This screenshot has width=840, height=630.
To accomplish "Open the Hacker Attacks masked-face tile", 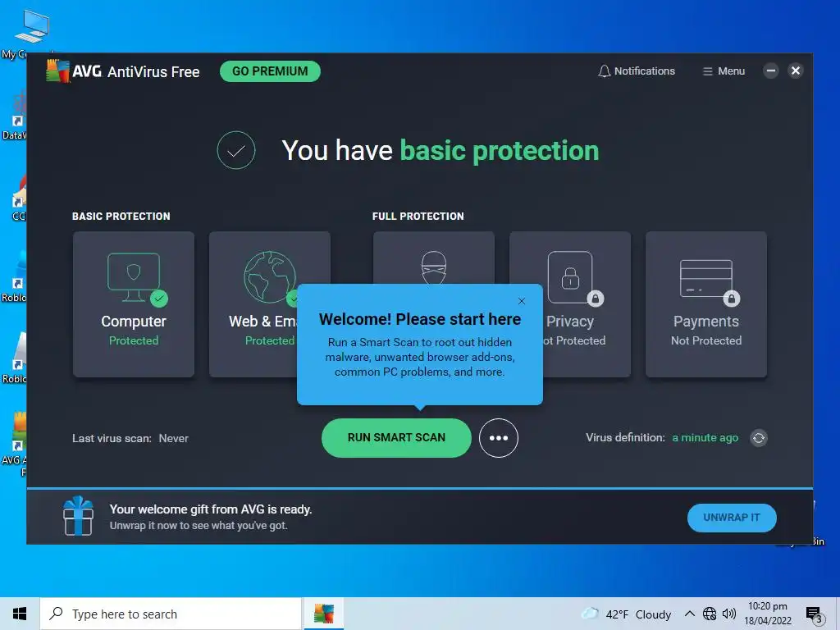I will 434,258.
